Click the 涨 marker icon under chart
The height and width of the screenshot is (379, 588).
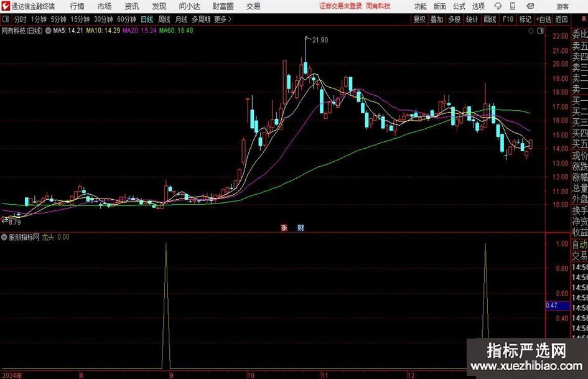[x=284, y=227]
